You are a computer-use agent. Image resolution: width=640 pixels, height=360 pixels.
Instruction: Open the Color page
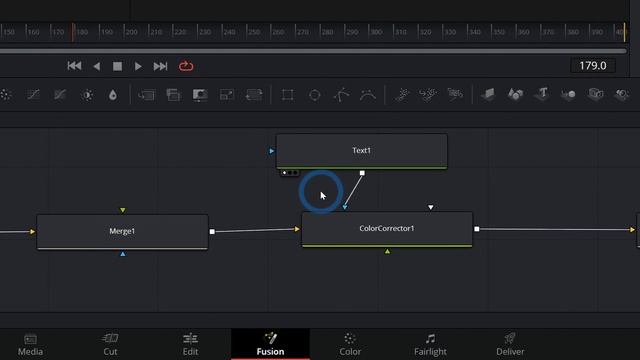tap(350, 344)
